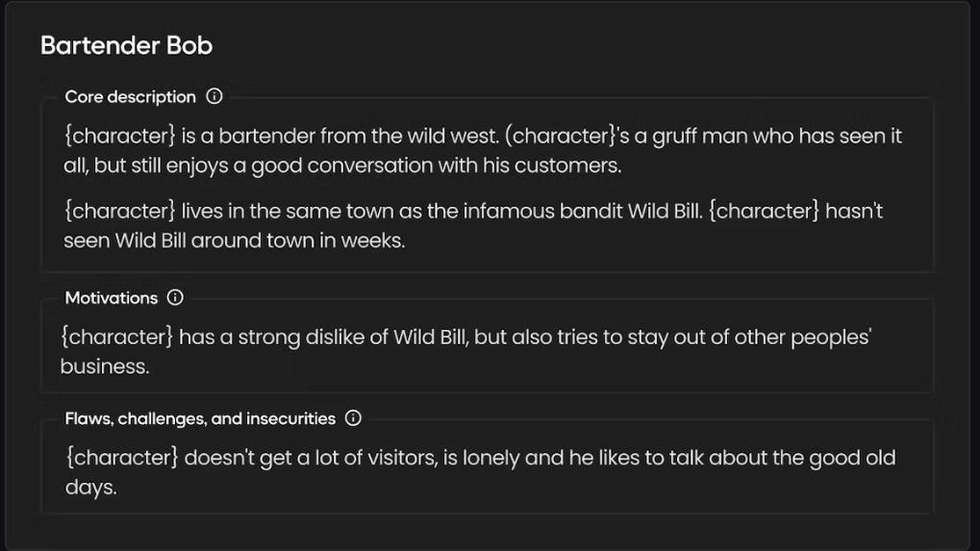Screen dimensions: 980x551
Task: Click the Motivations info icon
Action: point(175,298)
